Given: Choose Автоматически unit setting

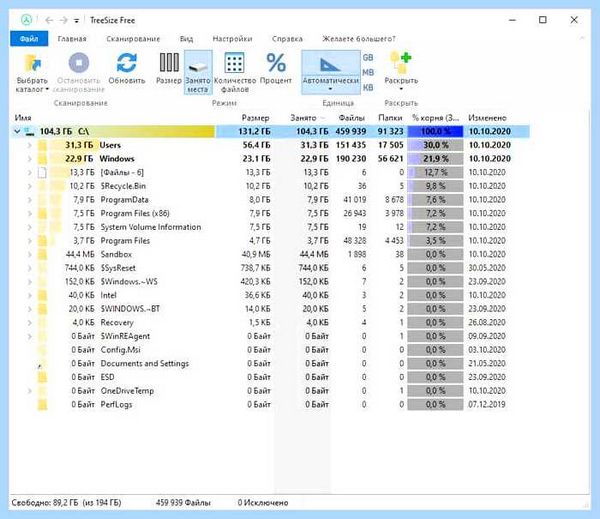Looking at the screenshot, I should (x=331, y=72).
